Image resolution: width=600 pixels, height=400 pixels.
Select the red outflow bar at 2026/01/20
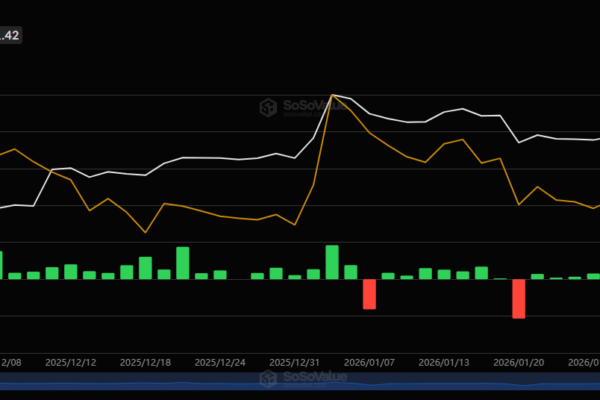click(x=519, y=298)
